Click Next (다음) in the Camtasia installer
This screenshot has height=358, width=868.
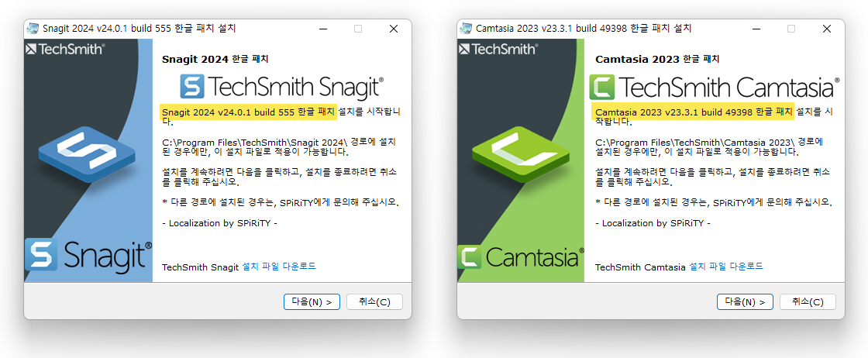pos(745,301)
